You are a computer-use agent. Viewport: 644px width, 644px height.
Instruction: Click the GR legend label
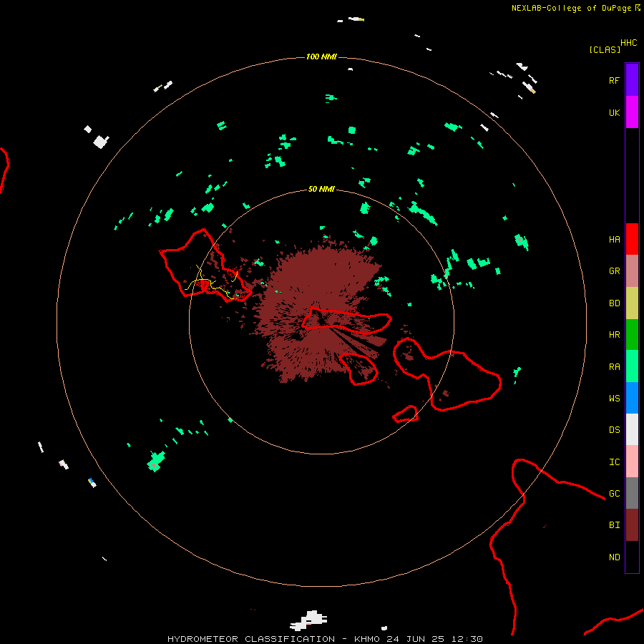coord(615,271)
